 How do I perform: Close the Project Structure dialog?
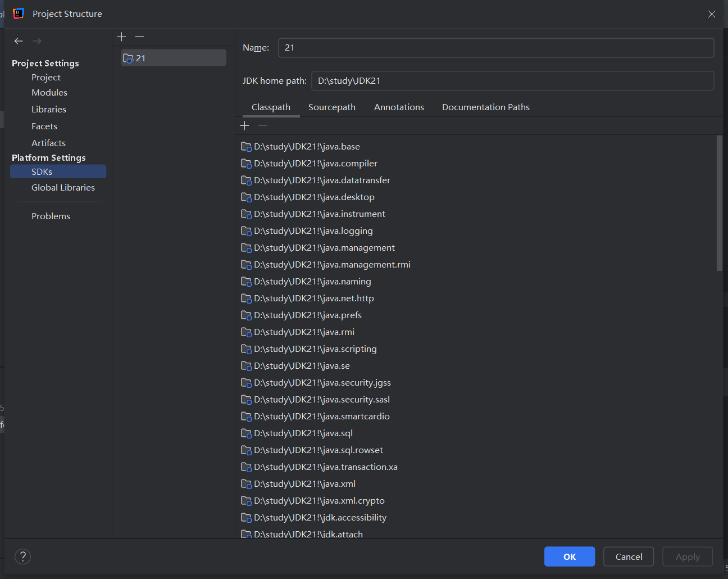pos(712,14)
